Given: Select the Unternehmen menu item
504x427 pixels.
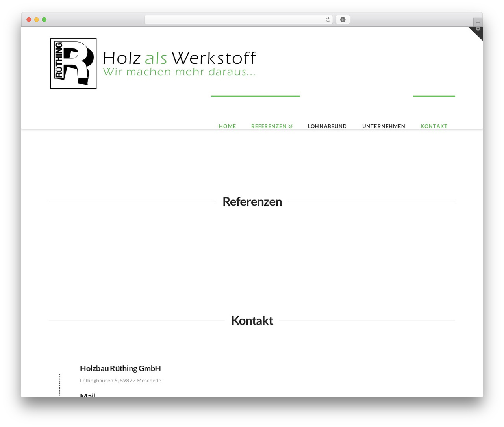Looking at the screenshot, I should click(384, 126).
